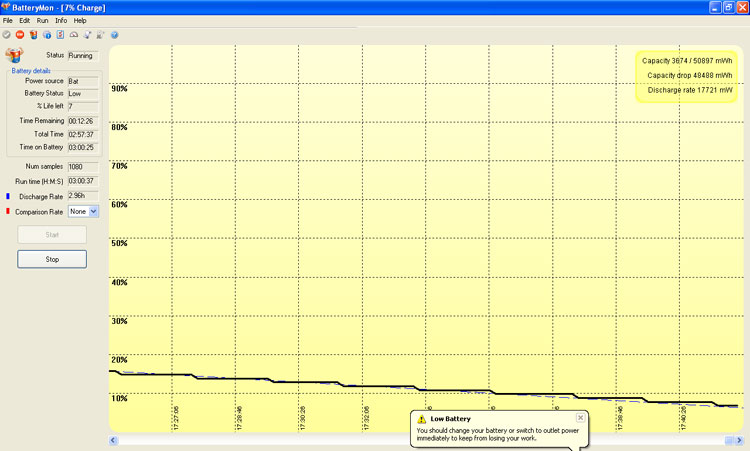This screenshot has height=451, width=750.
Task: Click the Power source field showing Bat
Action: pyautogui.click(x=83, y=81)
